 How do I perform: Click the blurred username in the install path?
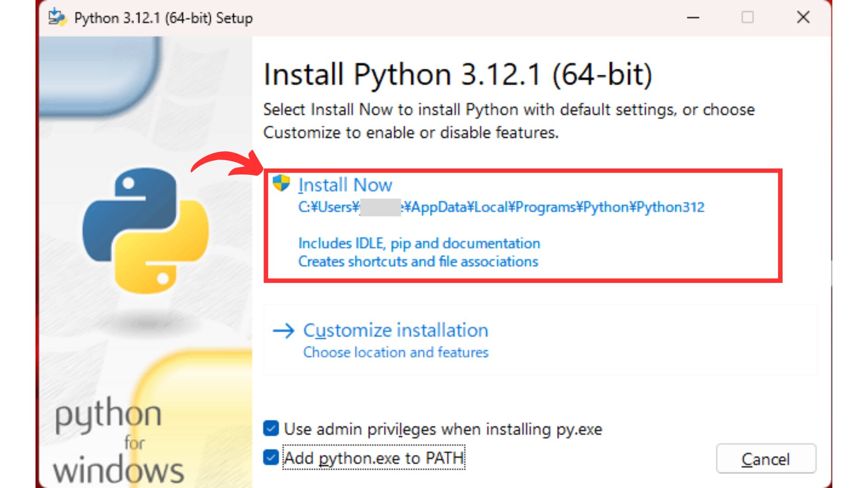pos(380,207)
